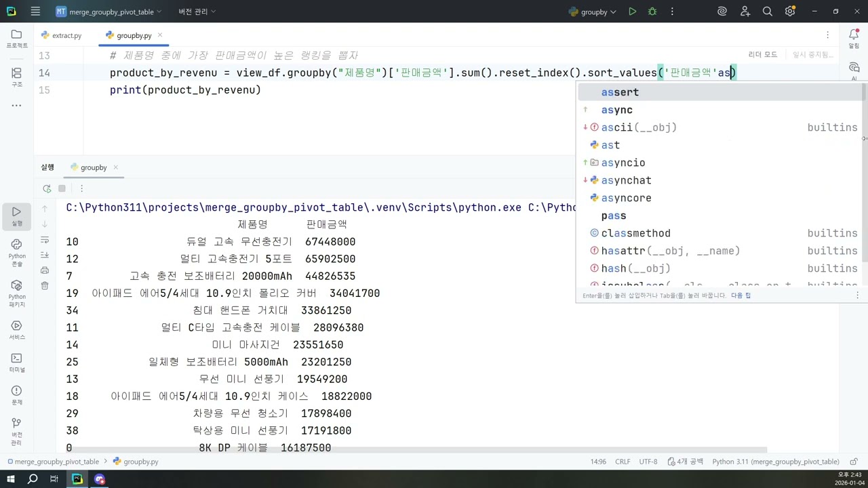Open the Python 패키지 tool window
The image size is (868, 488).
[17, 292]
